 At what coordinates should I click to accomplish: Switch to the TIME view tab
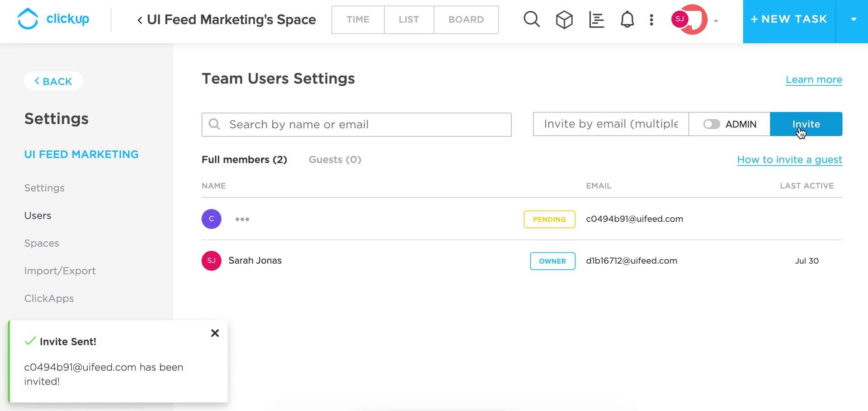358,19
